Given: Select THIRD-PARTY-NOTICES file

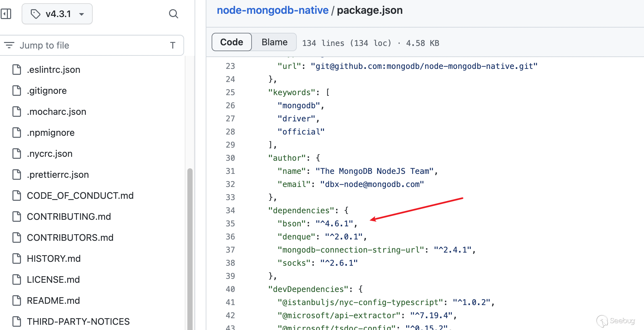Looking at the screenshot, I should pyautogui.click(x=78, y=321).
